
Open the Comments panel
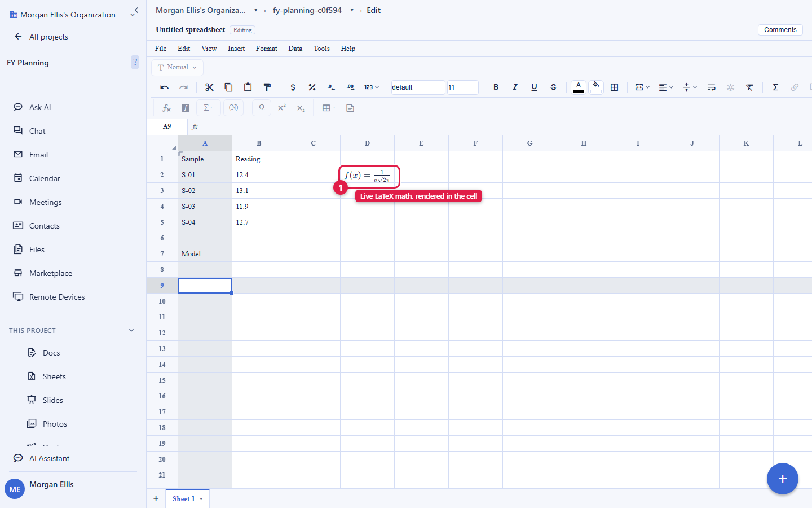click(780, 30)
